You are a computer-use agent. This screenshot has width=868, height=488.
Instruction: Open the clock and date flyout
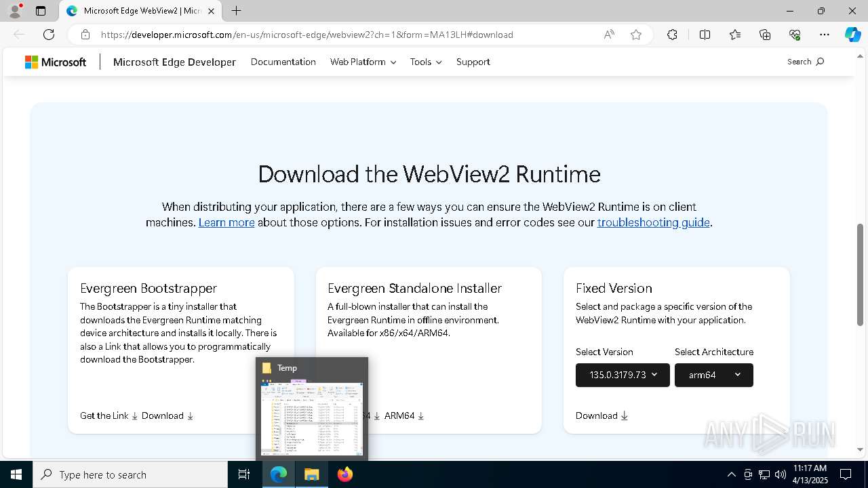(810, 474)
